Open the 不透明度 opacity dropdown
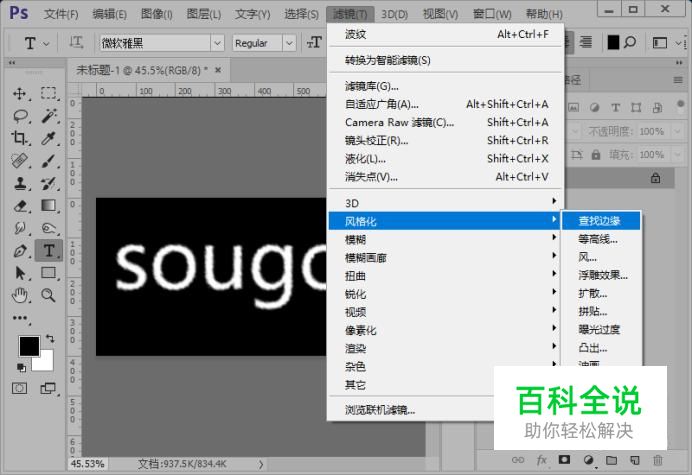Screen dimensions: 692x475 (x=677, y=131)
